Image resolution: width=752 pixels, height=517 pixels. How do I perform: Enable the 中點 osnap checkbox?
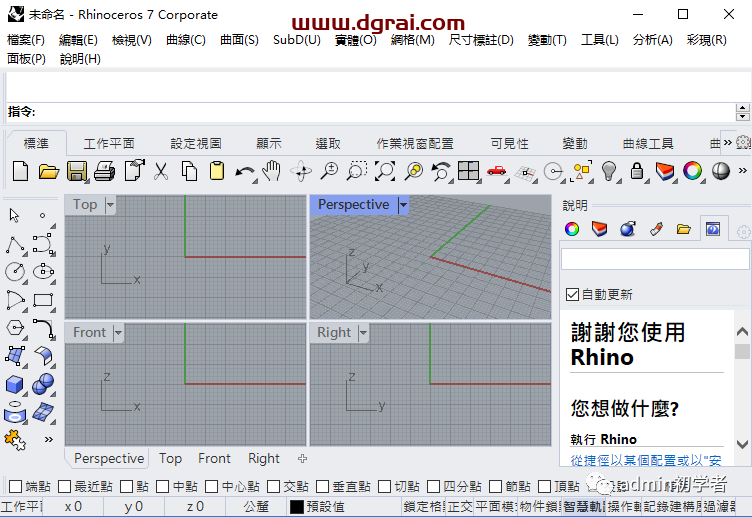point(163,486)
